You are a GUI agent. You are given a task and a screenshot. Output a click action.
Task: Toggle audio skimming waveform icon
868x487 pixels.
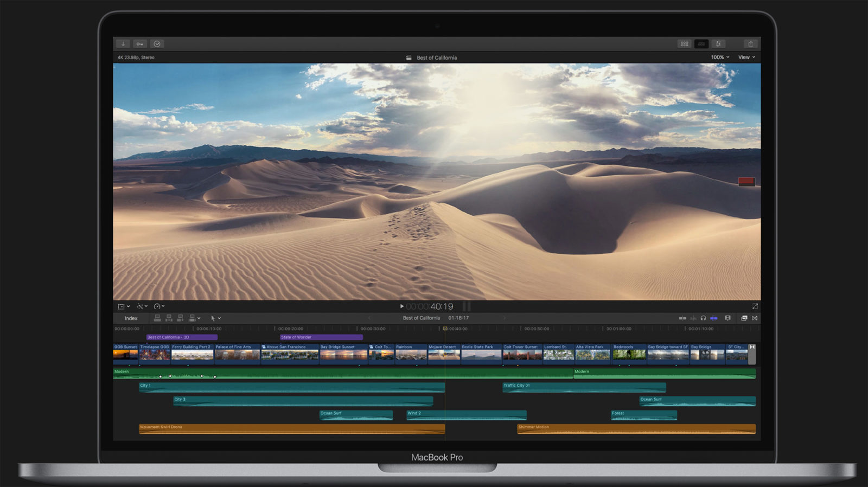point(693,318)
